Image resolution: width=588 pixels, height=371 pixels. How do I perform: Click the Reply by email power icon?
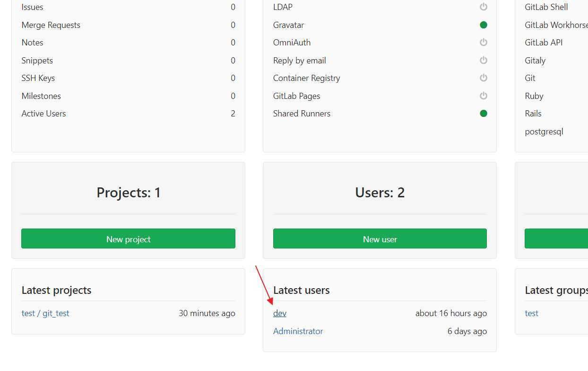coord(483,60)
